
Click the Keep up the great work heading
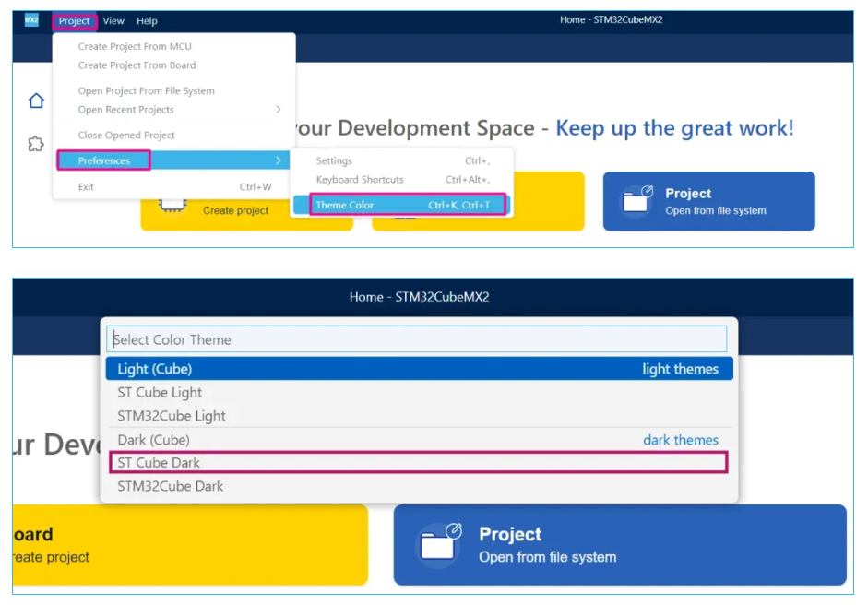coord(674,128)
